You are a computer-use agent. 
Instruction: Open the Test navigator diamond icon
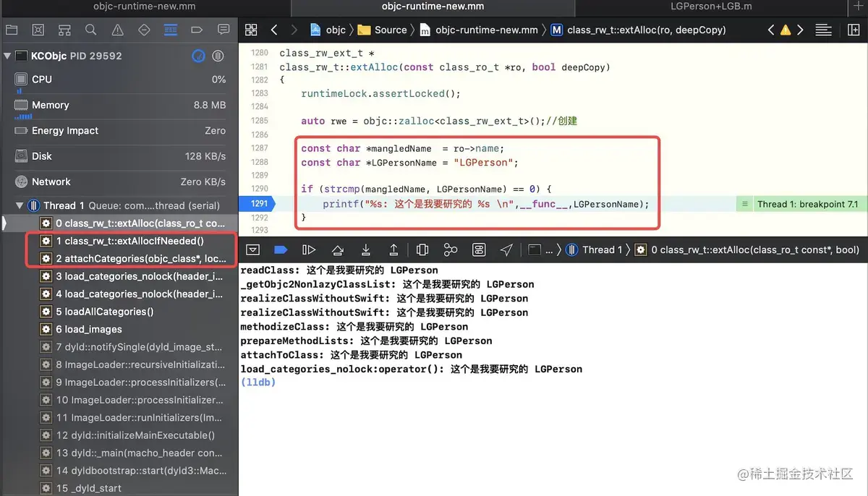click(x=143, y=30)
